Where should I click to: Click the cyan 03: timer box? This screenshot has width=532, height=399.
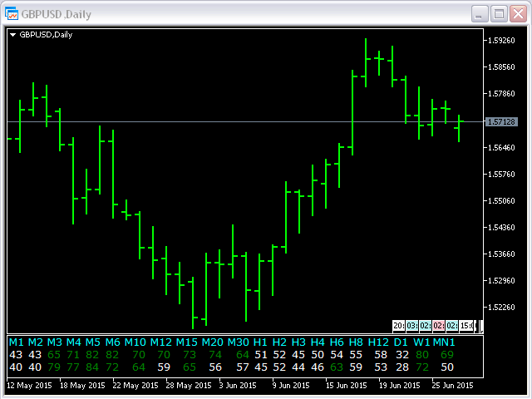[x=411, y=325]
